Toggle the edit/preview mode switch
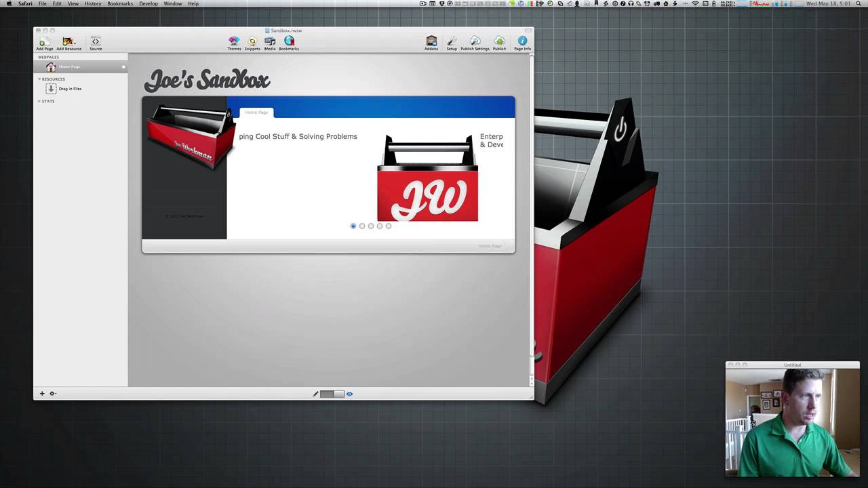This screenshot has height=488, width=868. tap(332, 394)
